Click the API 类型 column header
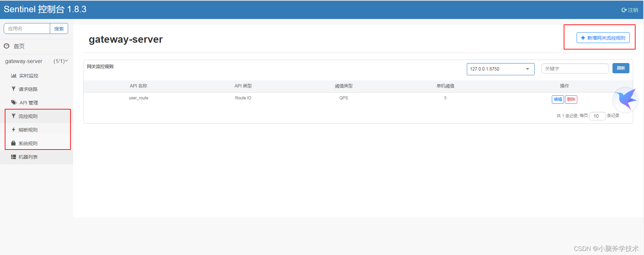Viewport: 644px width, 255px height. pos(243,86)
